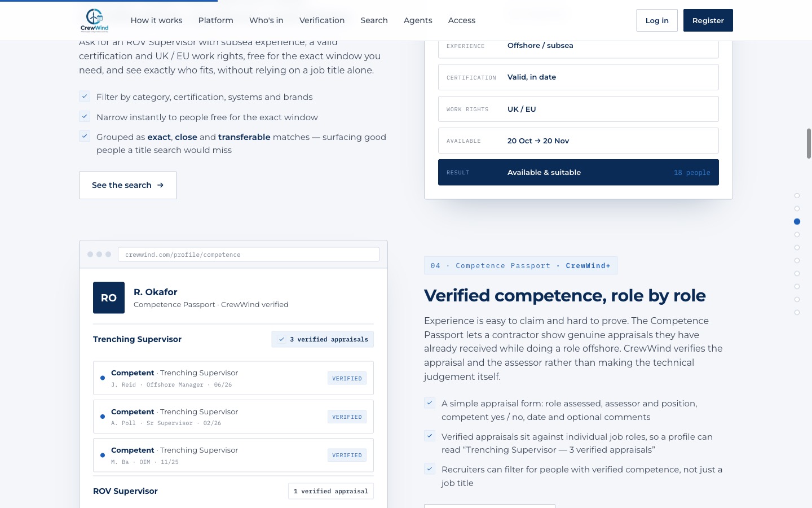Viewport: 812px width, 508px height.
Task: Click the See the search button
Action: [x=128, y=185]
